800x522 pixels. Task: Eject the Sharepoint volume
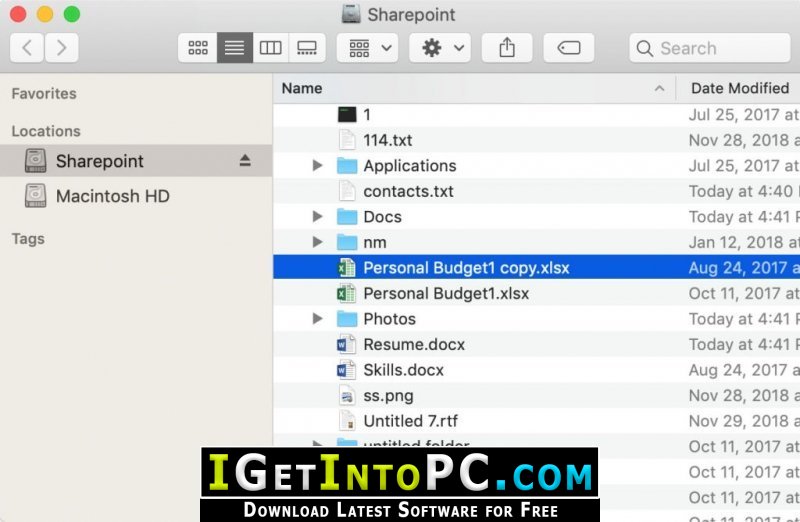pyautogui.click(x=245, y=161)
